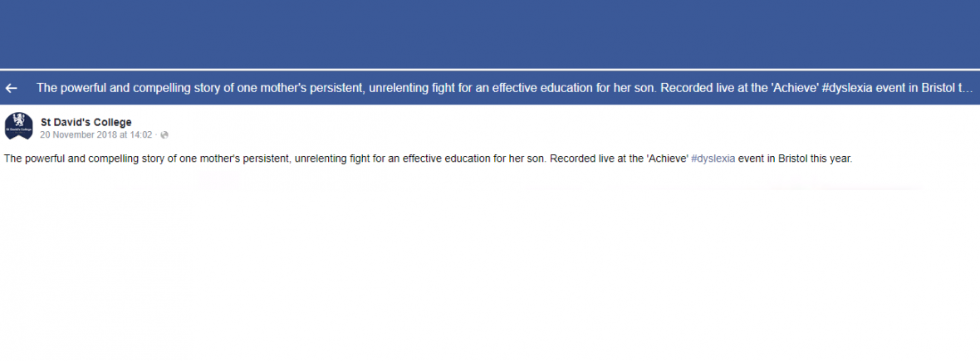Click the word 'Bristol' in the header title
This screenshot has width=980, height=361.
[x=934, y=88]
